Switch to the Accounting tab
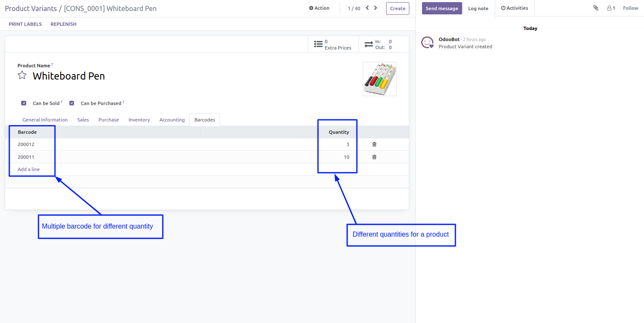The height and width of the screenshot is (323, 644). [x=172, y=120]
